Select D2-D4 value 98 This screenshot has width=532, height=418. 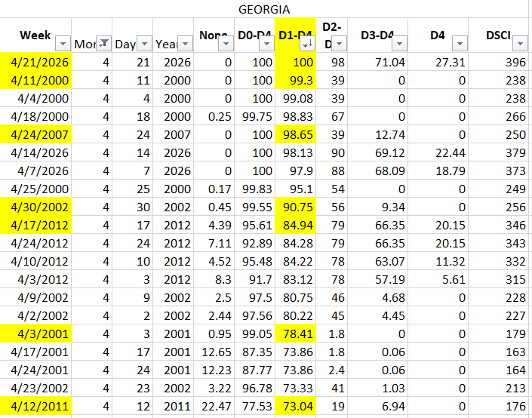click(332, 62)
